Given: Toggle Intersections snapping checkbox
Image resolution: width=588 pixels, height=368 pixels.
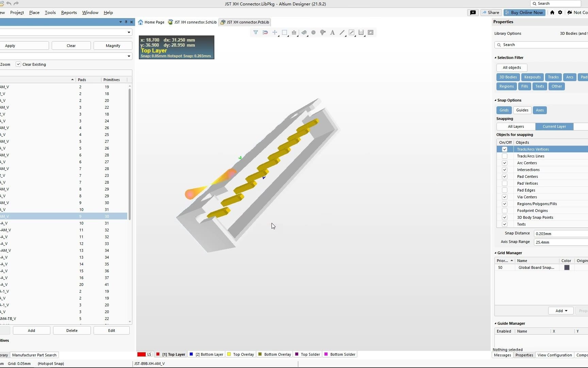Looking at the screenshot, I should pos(505,170).
